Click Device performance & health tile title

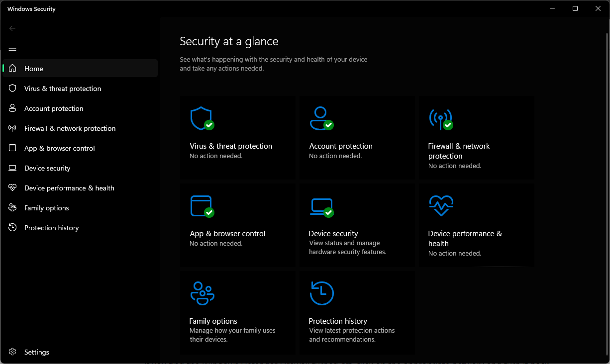click(465, 238)
